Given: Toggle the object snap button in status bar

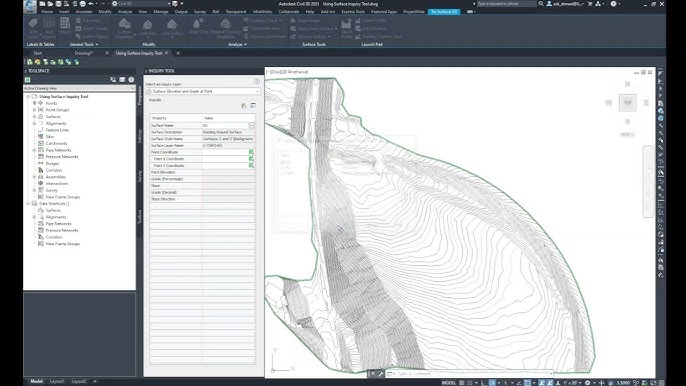Looking at the screenshot, I should point(528,382).
